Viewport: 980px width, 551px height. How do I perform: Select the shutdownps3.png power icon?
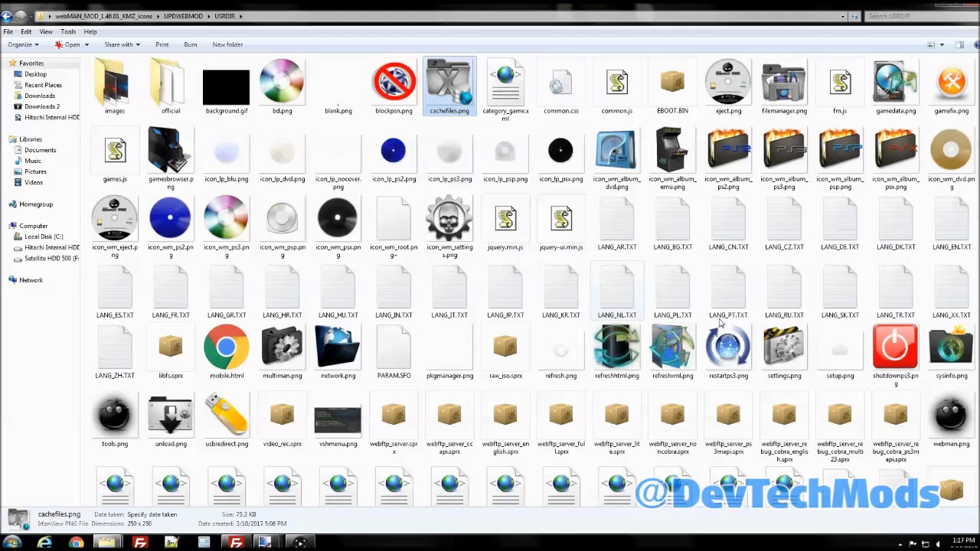click(x=895, y=347)
